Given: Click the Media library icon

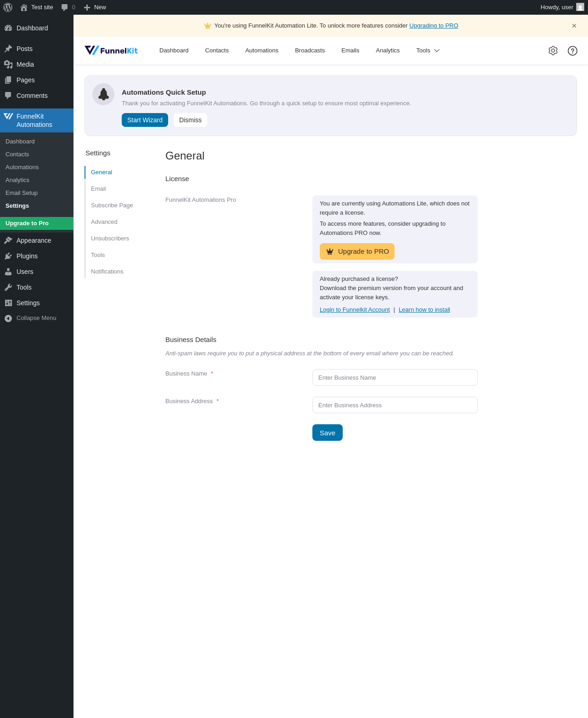Looking at the screenshot, I should point(8,64).
